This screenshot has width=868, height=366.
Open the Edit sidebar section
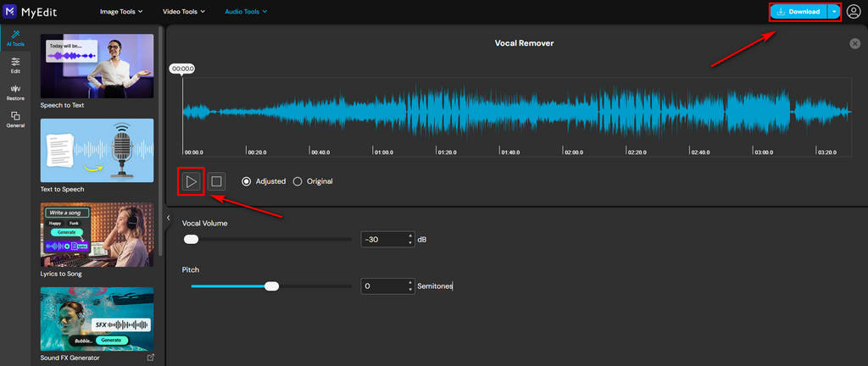click(x=15, y=65)
